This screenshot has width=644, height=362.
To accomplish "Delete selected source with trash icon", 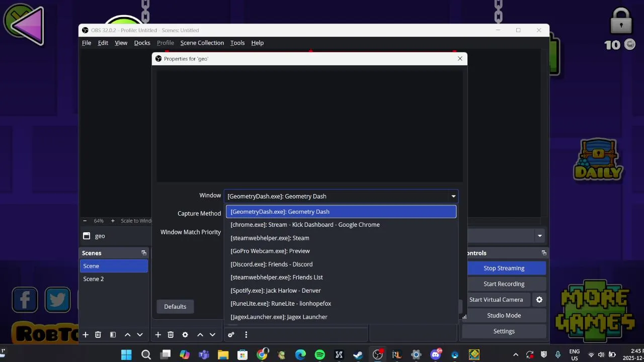I will point(171,335).
